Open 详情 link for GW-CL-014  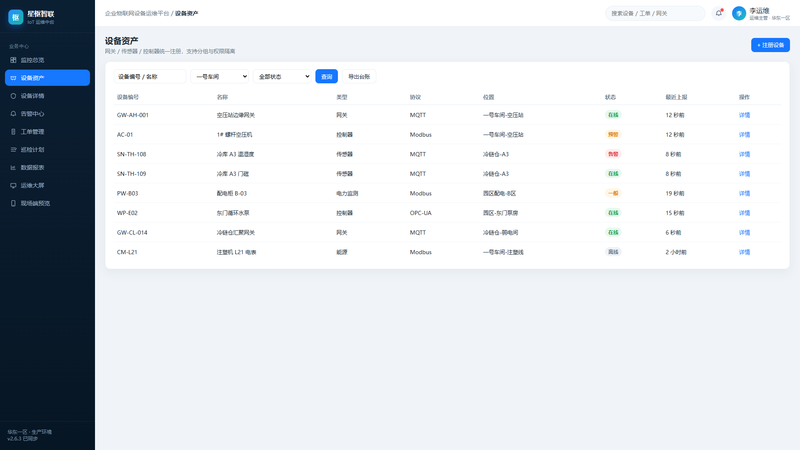coord(744,232)
